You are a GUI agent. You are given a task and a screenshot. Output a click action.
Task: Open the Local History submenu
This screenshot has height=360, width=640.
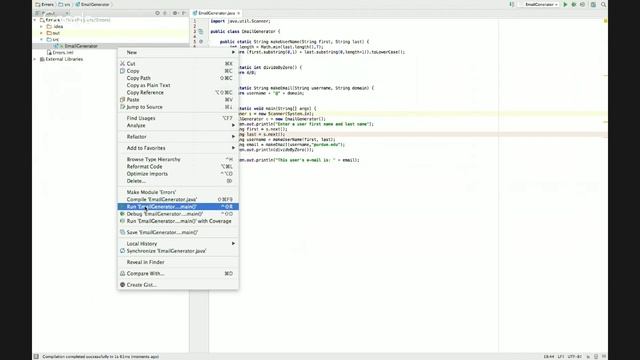[x=178, y=244]
